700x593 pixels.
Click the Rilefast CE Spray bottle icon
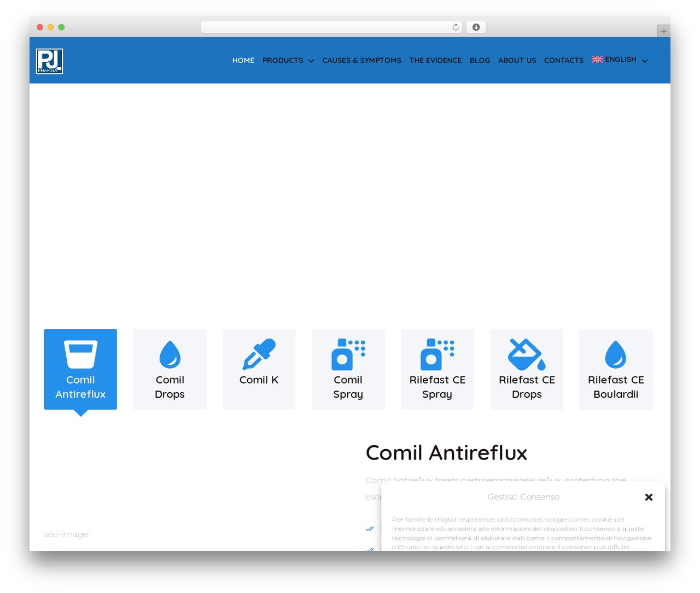[x=437, y=354]
